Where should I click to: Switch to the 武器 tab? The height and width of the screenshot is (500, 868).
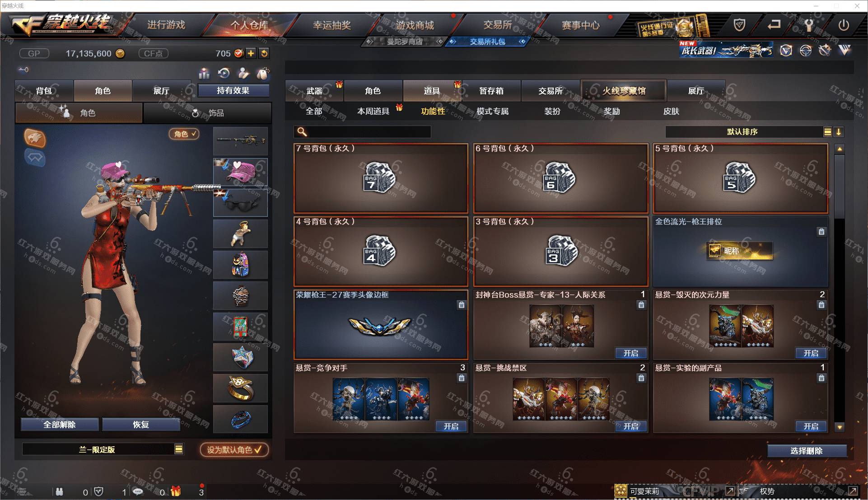click(x=314, y=91)
